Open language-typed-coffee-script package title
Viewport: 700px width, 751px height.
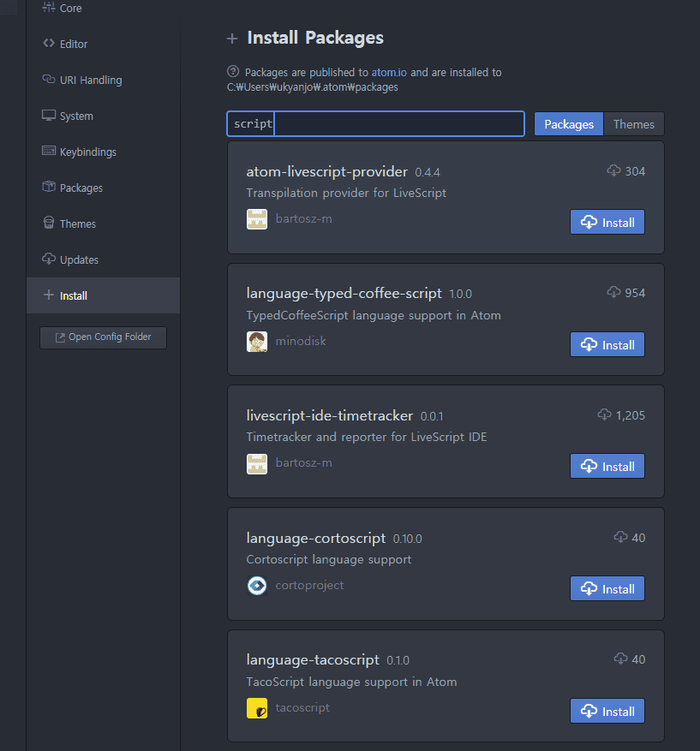pos(344,293)
